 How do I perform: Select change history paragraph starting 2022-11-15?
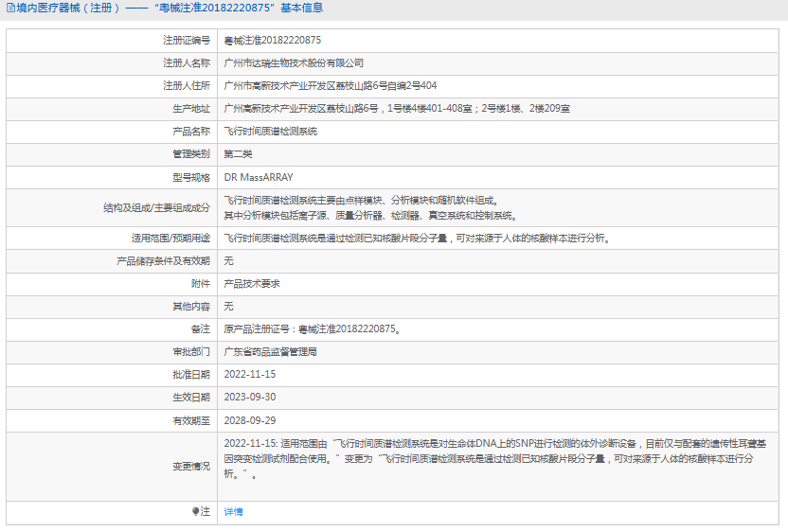tap(495, 459)
